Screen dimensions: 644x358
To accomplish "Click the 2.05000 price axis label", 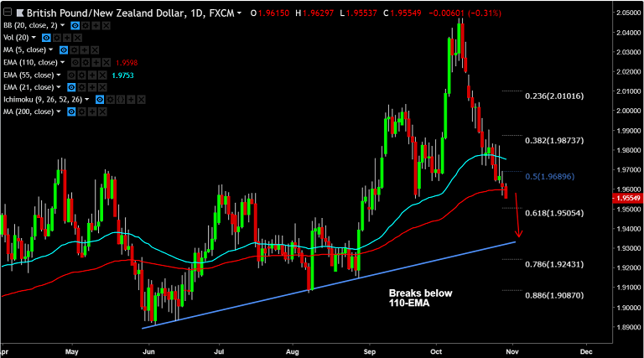I will point(628,13).
